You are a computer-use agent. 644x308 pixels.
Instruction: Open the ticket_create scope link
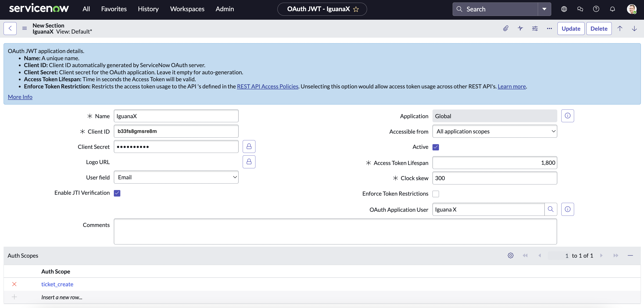point(57,284)
